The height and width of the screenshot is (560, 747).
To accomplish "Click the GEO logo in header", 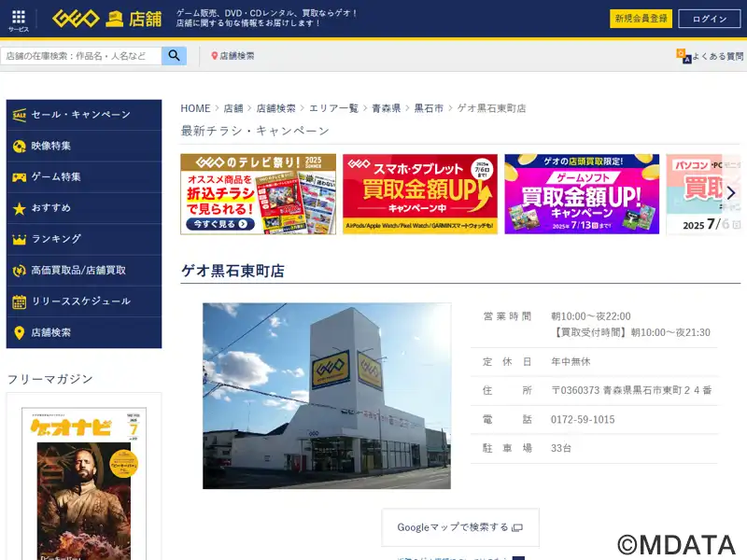I will pyautogui.click(x=76, y=19).
